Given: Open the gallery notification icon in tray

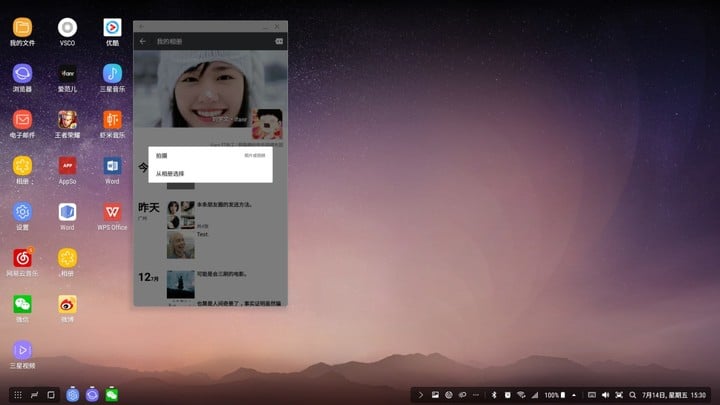Looking at the screenshot, I should point(435,395).
